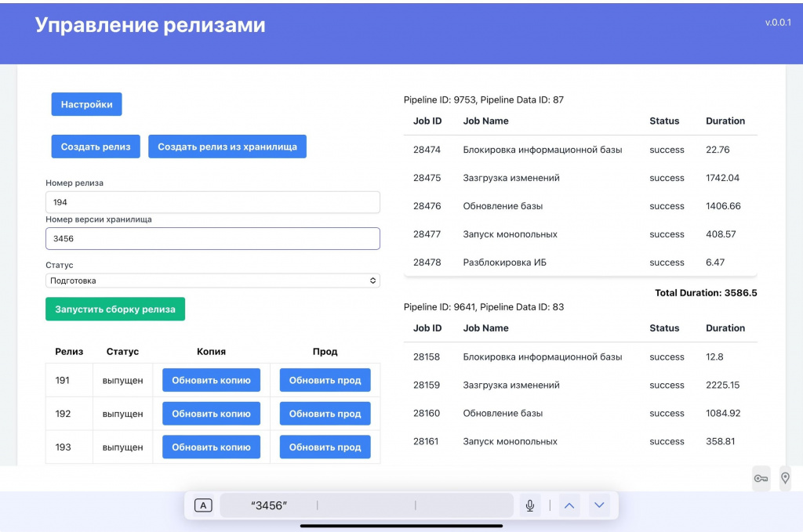
Task: Activate the microphone dictation icon
Action: 529,505
